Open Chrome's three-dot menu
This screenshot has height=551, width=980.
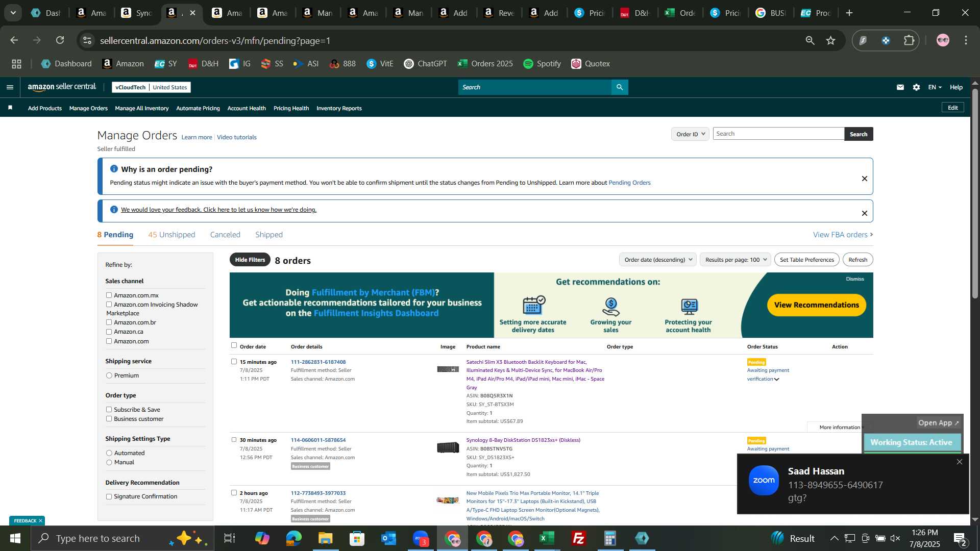966,40
